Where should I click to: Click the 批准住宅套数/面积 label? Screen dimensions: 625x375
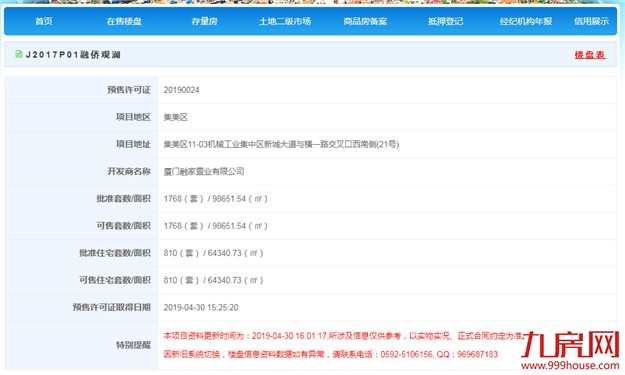[x=115, y=253]
